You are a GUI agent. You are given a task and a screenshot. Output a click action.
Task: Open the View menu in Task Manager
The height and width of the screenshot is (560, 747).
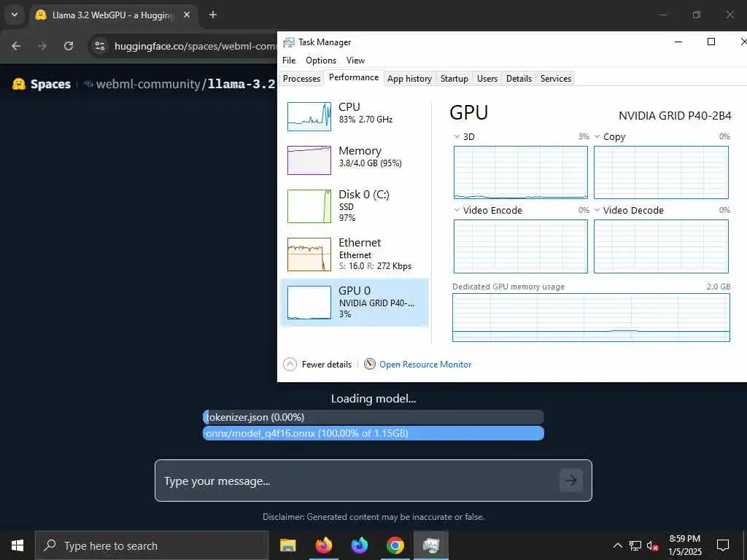tap(355, 61)
